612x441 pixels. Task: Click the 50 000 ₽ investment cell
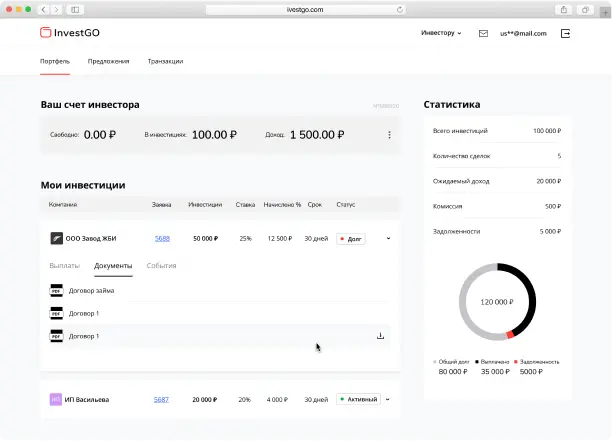(206, 238)
